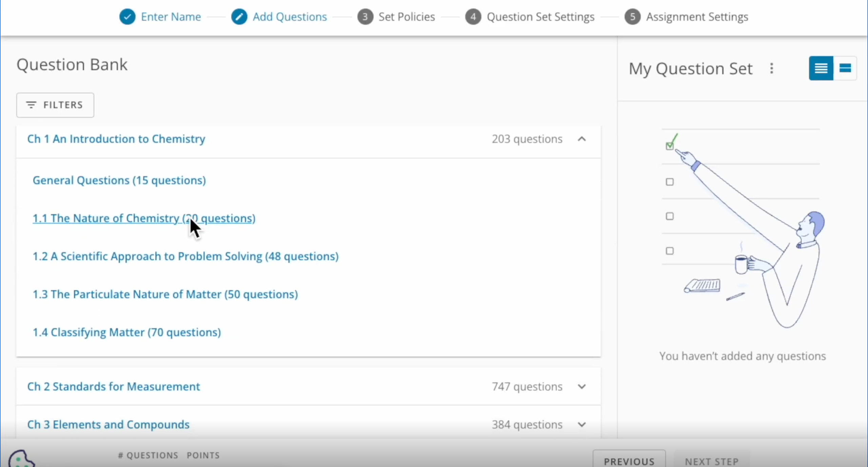Click the step 3 circle icon
868x467 pixels.
(365, 17)
